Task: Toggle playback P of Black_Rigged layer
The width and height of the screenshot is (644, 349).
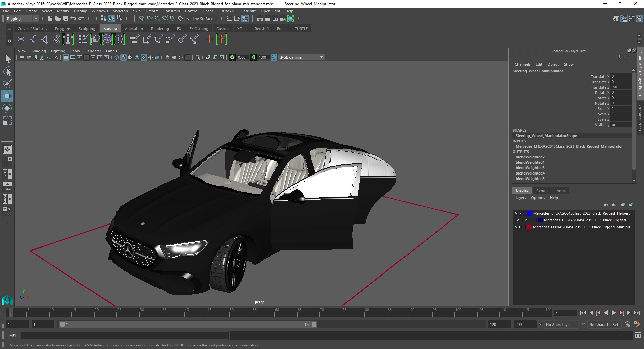Action: pyautogui.click(x=526, y=220)
